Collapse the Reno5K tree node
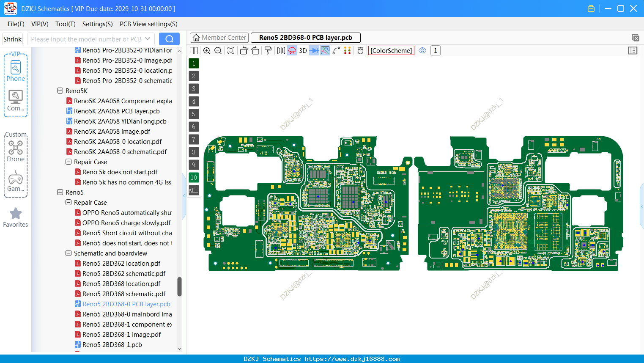The height and width of the screenshot is (363, 644). [60, 91]
